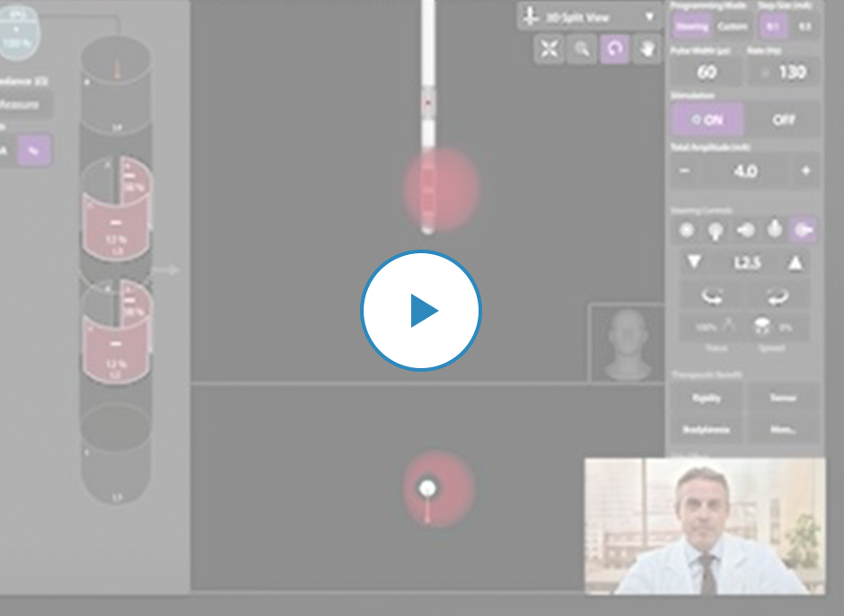The image size is (844, 616).
Task: Increase total amplitude with plus button
Action: [805, 171]
